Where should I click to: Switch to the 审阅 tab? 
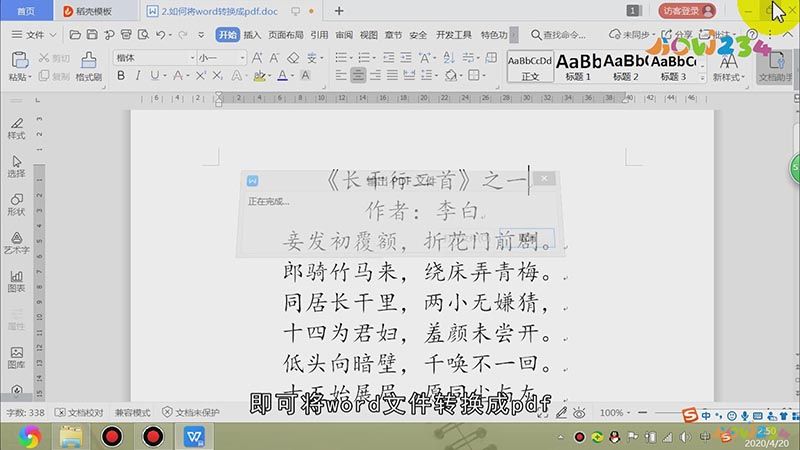[x=344, y=35]
